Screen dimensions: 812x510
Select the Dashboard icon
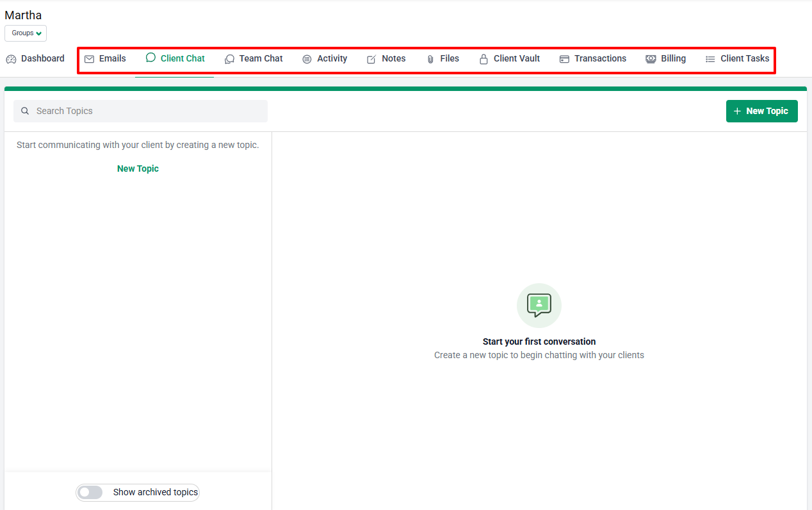pos(10,58)
